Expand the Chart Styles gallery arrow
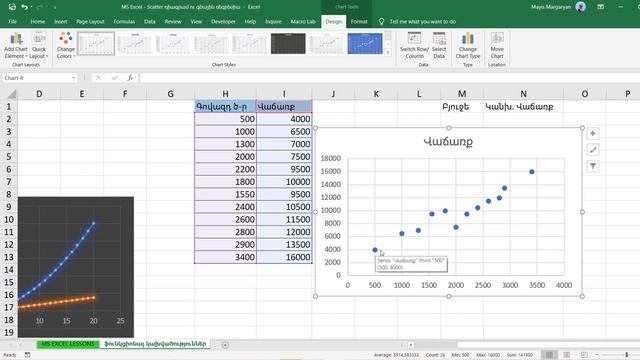The width and height of the screenshot is (640, 360). coord(388,53)
